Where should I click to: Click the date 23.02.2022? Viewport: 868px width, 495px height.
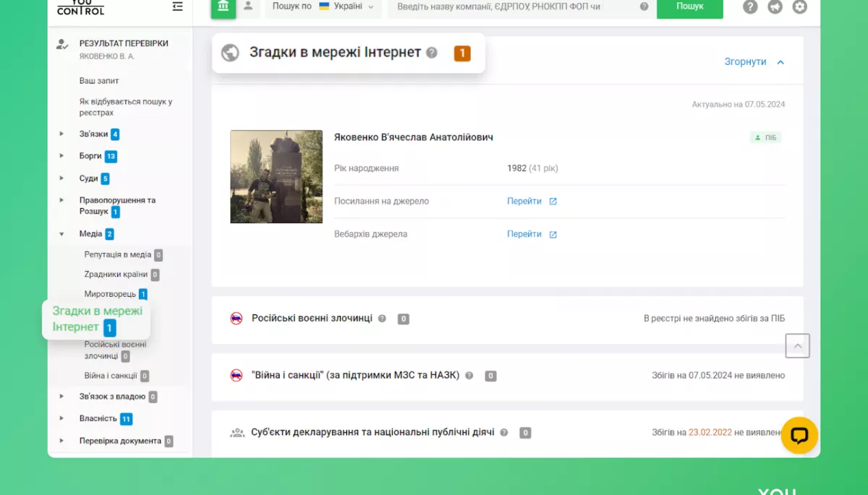coord(710,432)
